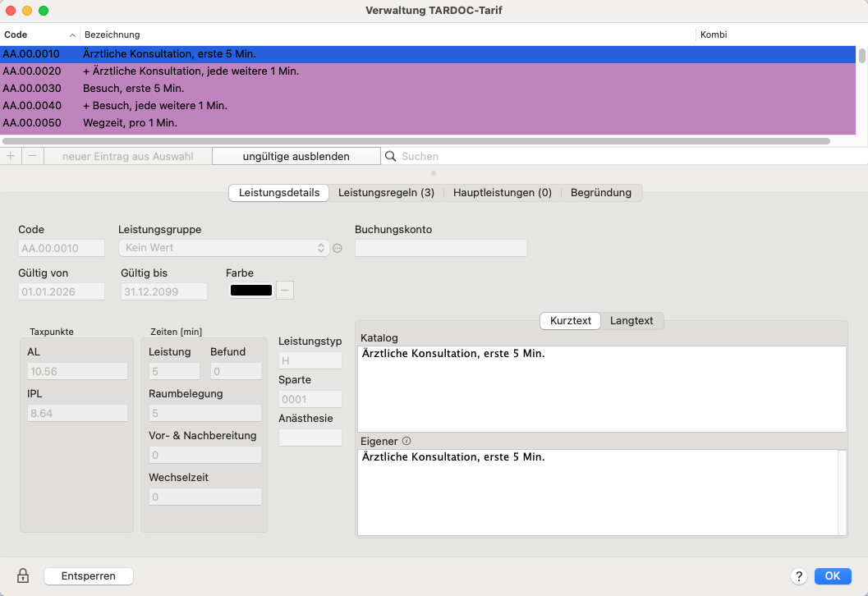Click the minus icon to remove entry
The width and height of the screenshot is (868, 596).
(x=32, y=156)
